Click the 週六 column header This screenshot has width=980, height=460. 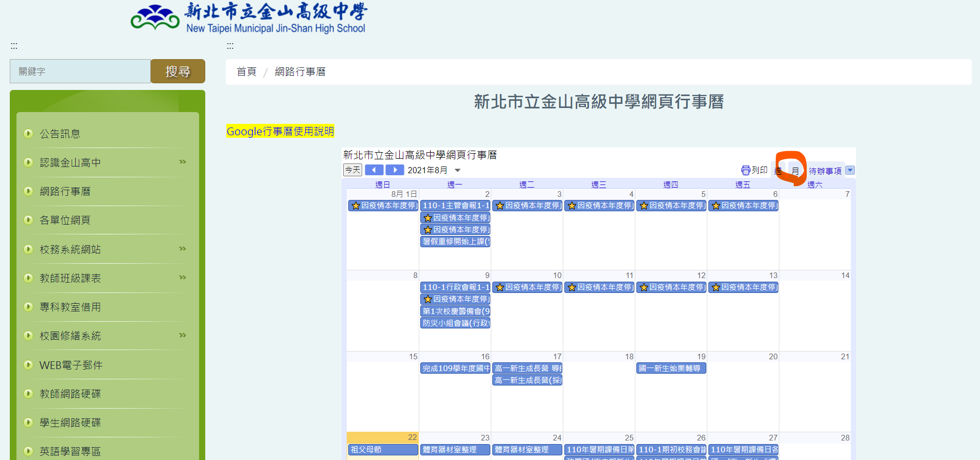click(815, 185)
